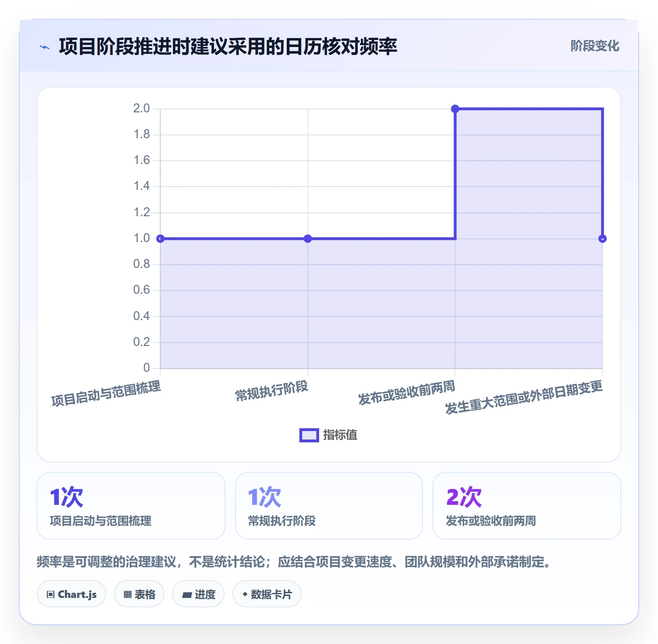Click the y-axis tick 0.4
Viewport: 658px width, 644px height.
141,316
